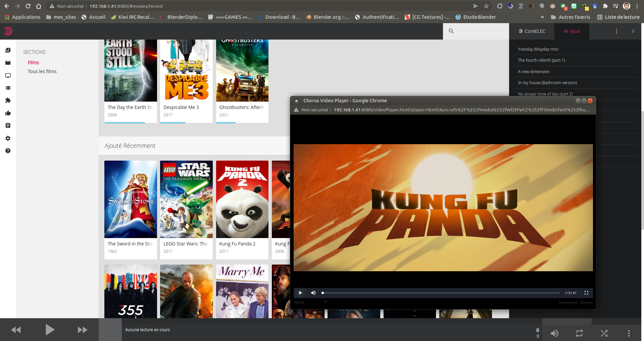Click Kung Fu Panda 2 title text
This screenshot has height=341, width=644.
(237, 244)
